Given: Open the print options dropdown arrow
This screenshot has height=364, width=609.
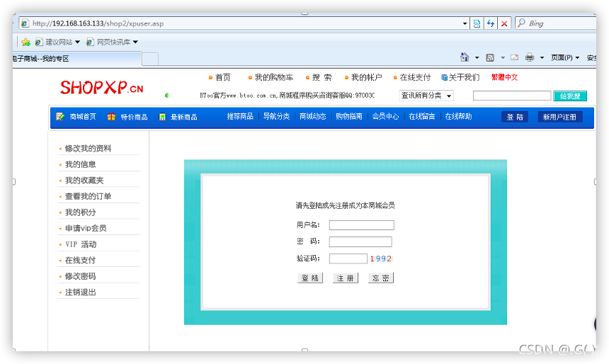Looking at the screenshot, I should [x=542, y=58].
